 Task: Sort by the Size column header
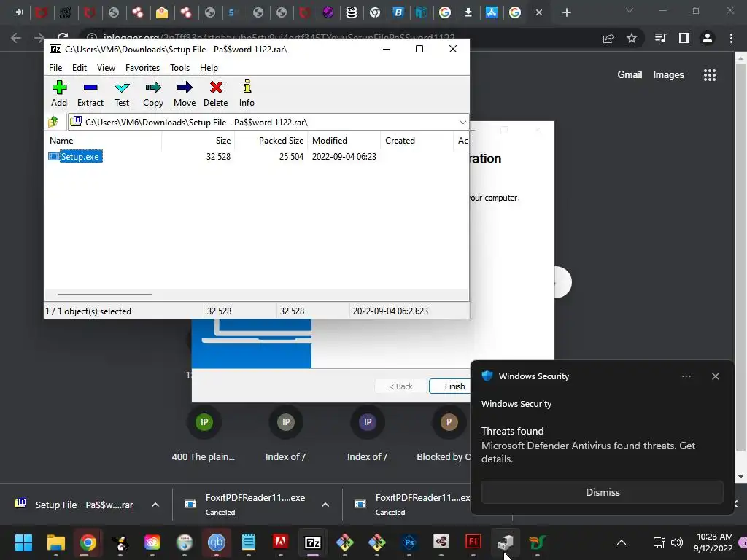click(x=198, y=141)
